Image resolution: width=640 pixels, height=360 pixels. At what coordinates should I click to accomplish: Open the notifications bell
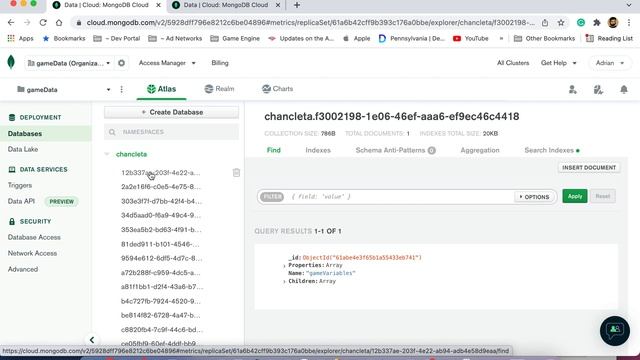624,89
